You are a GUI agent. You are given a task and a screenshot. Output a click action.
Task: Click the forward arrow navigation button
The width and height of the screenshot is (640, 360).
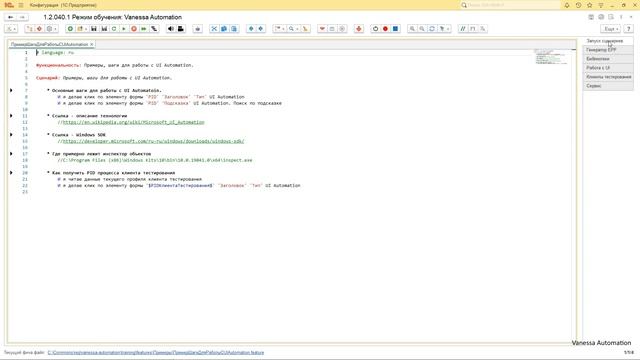pyautogui.click(x=22, y=17)
